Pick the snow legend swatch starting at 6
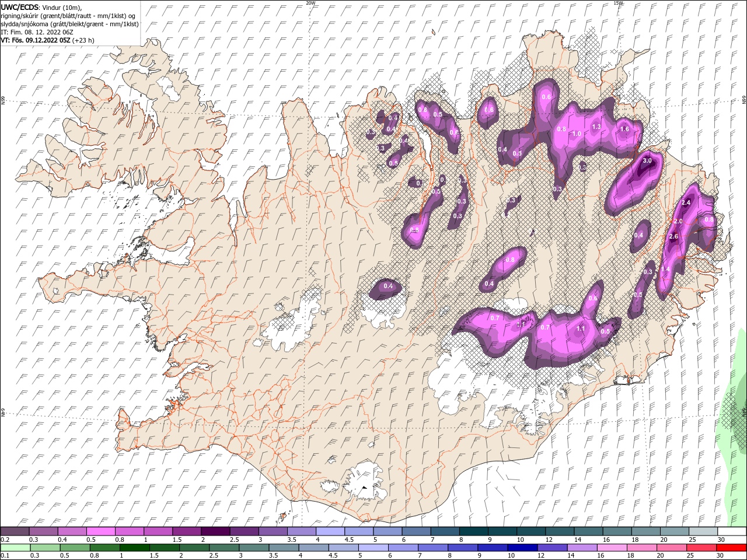 pos(417,531)
